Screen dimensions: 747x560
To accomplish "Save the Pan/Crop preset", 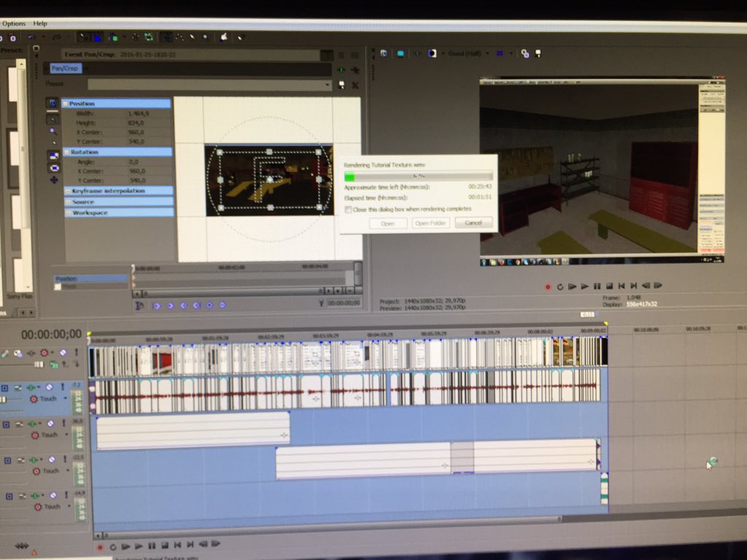I will [x=341, y=85].
